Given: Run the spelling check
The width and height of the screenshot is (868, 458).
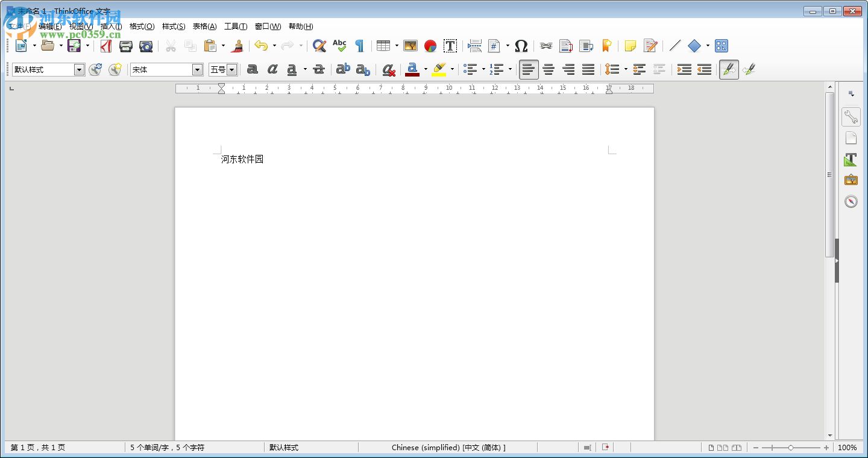Looking at the screenshot, I should click(339, 46).
